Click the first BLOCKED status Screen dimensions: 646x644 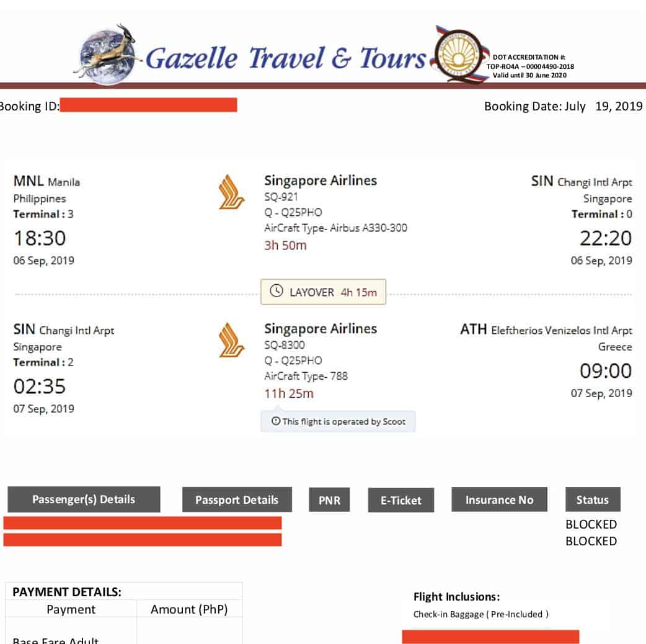[x=591, y=524]
